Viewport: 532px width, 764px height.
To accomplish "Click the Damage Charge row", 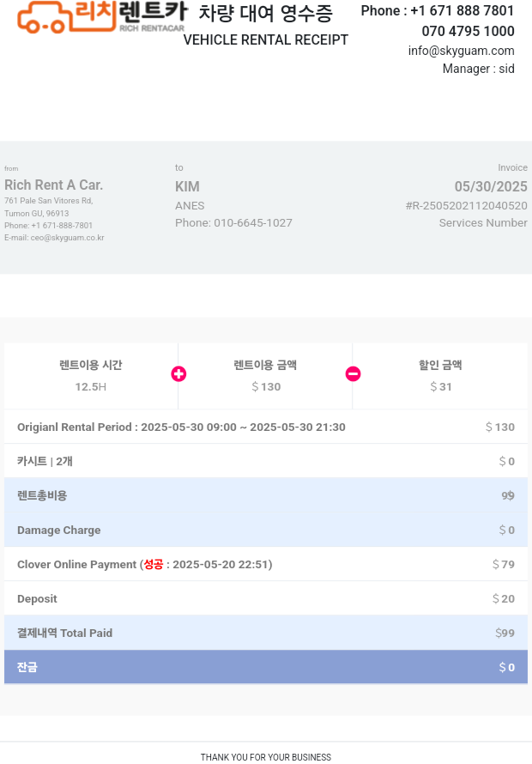I will coord(266,530).
